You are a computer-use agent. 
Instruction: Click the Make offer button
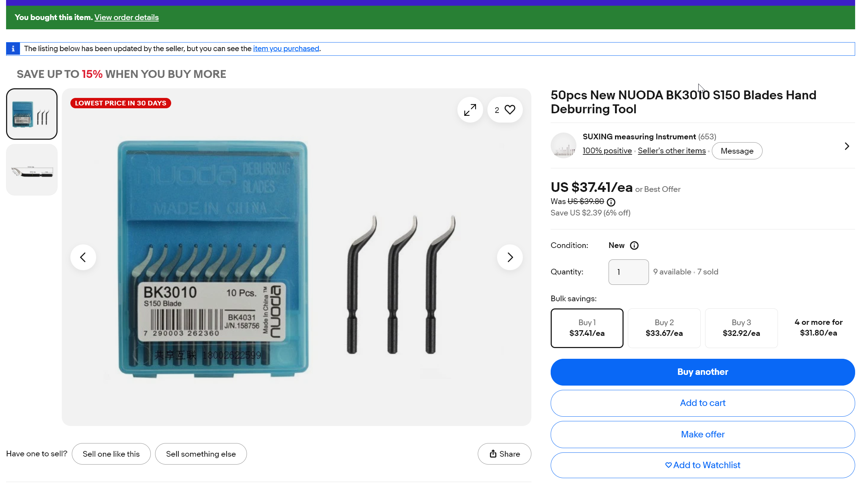pos(703,435)
